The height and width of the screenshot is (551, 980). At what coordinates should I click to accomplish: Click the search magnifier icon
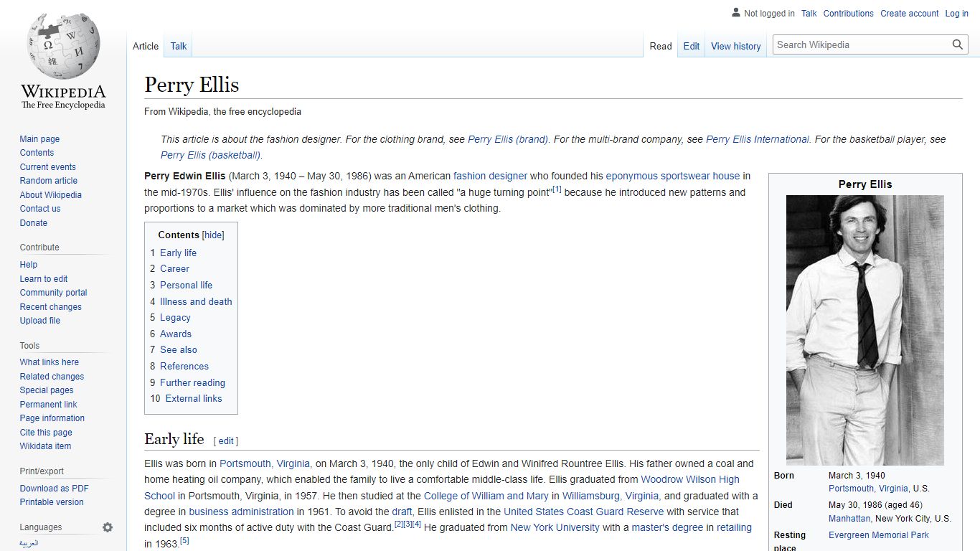pos(958,44)
